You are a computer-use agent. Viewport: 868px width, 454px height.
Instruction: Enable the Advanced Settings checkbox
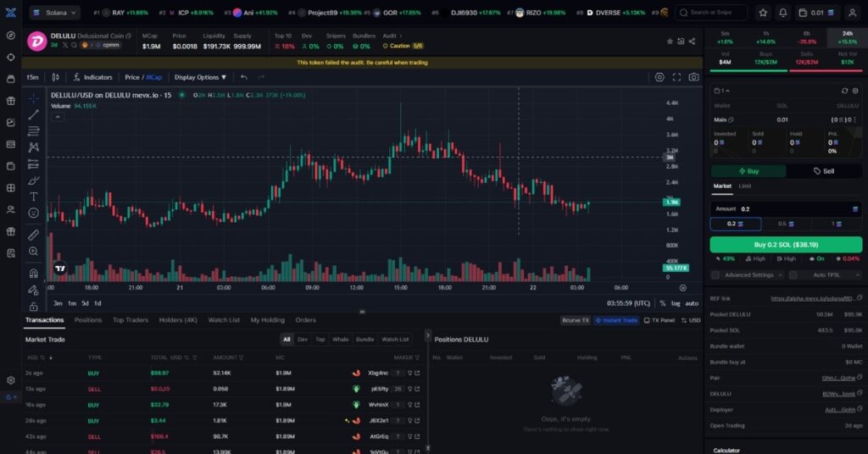[715, 274]
